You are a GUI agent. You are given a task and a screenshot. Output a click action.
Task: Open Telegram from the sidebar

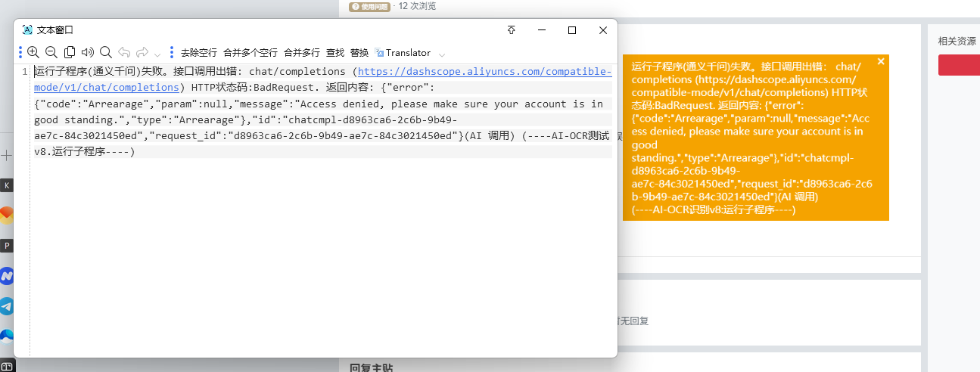(x=7, y=305)
